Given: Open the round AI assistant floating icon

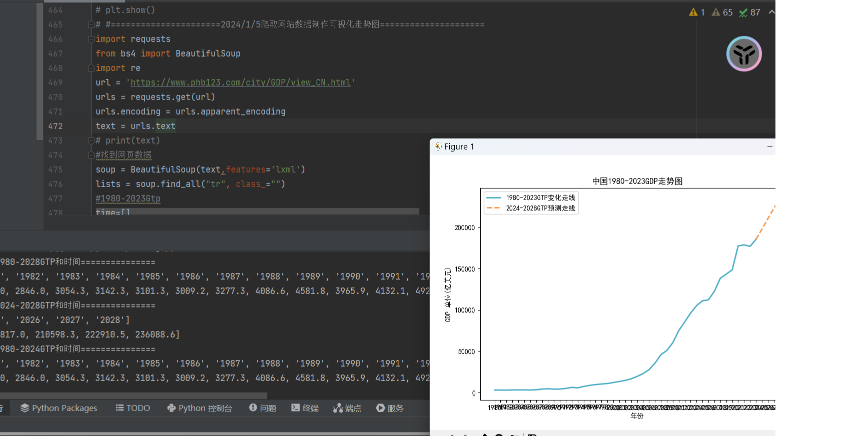Looking at the screenshot, I should click(x=744, y=53).
